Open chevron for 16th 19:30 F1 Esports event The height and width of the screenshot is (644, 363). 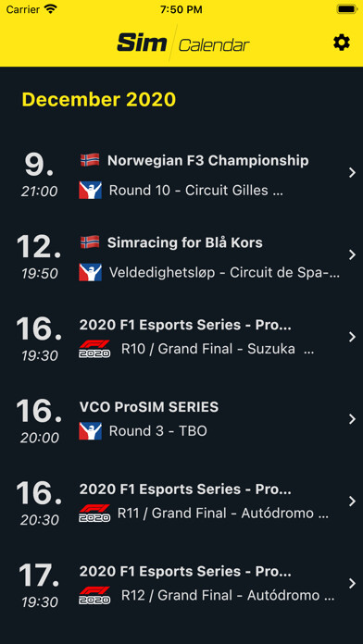(352, 337)
